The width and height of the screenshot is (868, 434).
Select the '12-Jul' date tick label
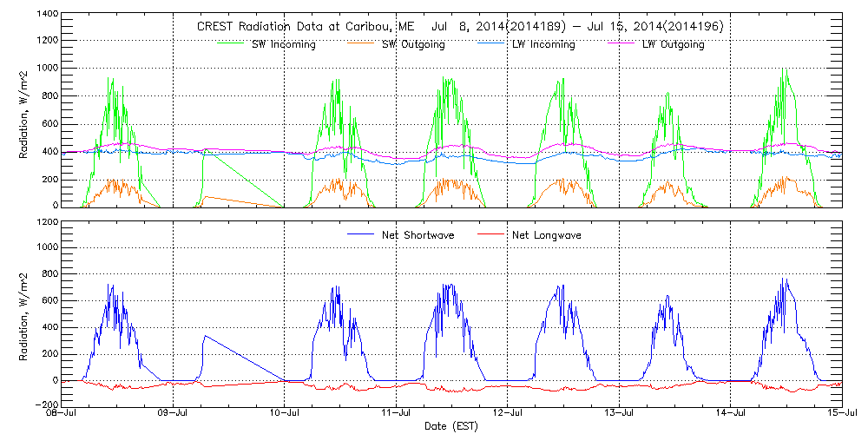[x=508, y=414]
